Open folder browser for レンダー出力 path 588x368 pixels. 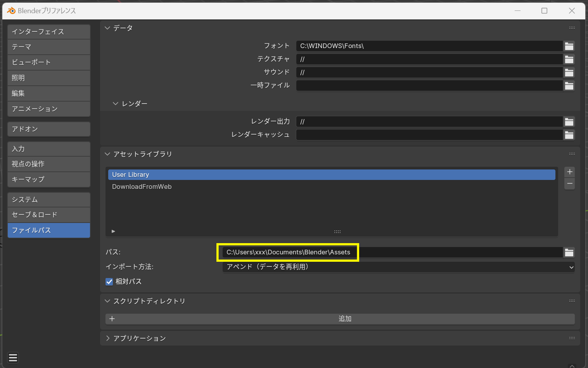569,122
